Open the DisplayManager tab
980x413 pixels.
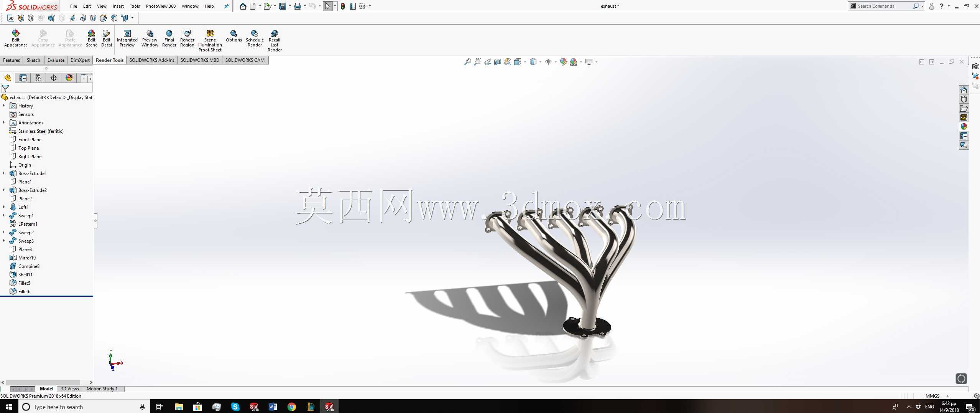[x=69, y=78]
